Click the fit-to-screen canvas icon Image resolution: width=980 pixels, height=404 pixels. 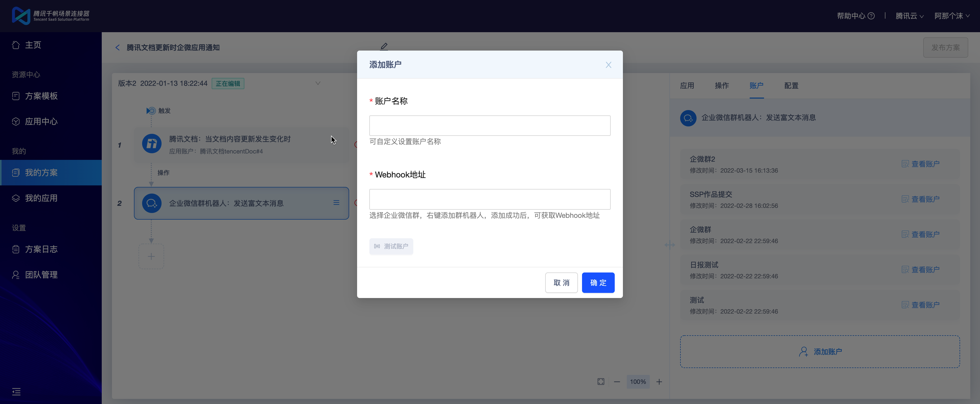click(x=601, y=382)
